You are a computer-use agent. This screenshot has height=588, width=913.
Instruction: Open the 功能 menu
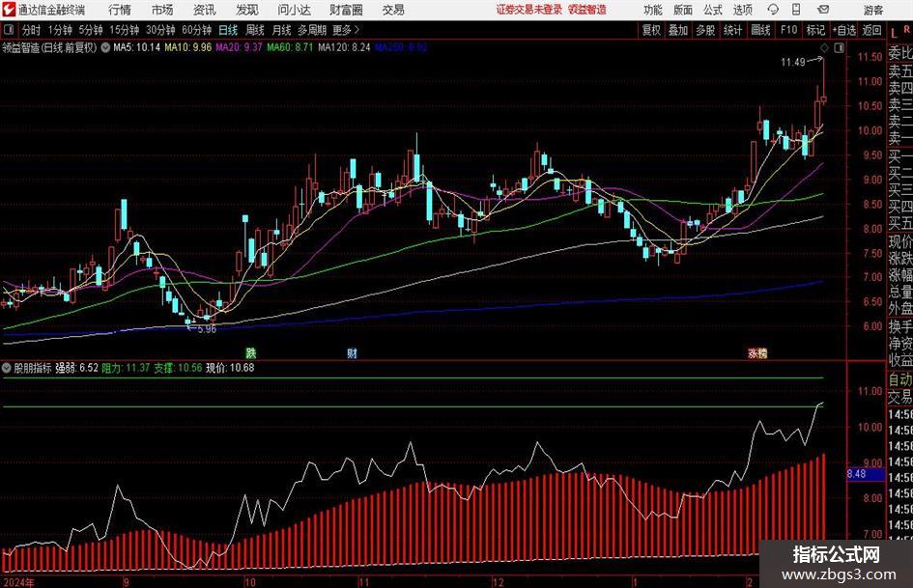(x=653, y=10)
